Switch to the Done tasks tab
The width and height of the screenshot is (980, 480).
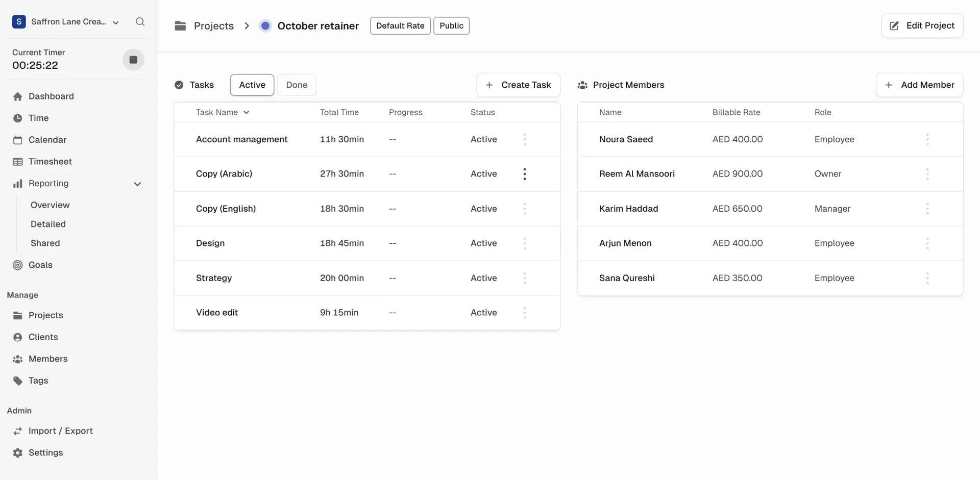[x=297, y=85]
